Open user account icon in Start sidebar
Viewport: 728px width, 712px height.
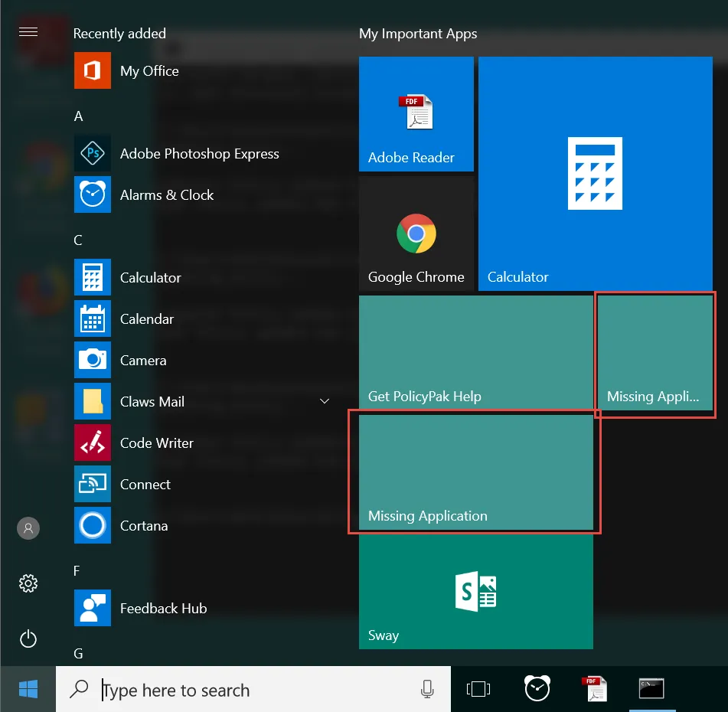[x=28, y=528]
